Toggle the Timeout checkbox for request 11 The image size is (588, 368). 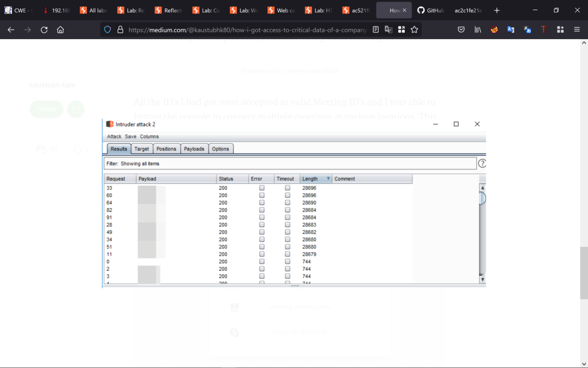click(288, 254)
